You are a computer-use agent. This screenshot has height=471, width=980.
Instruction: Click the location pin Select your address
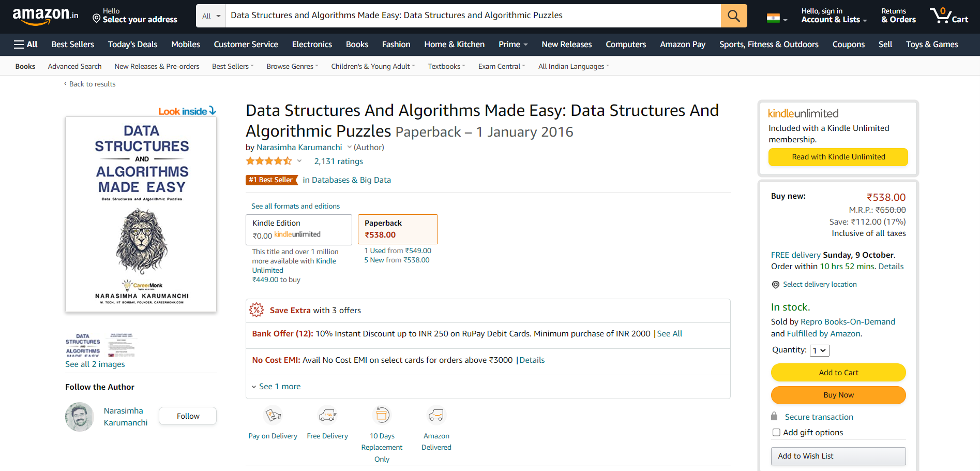pos(134,16)
